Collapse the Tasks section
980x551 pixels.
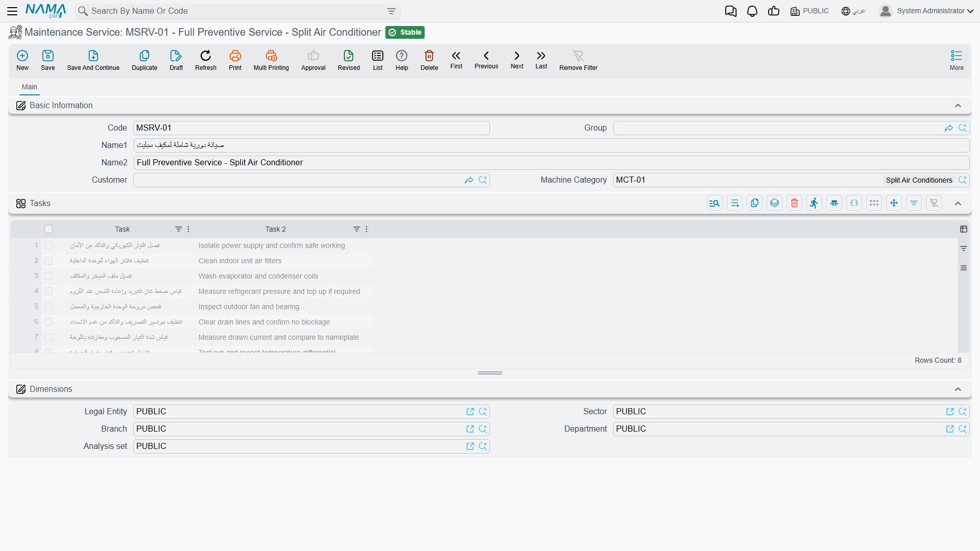pos(958,204)
